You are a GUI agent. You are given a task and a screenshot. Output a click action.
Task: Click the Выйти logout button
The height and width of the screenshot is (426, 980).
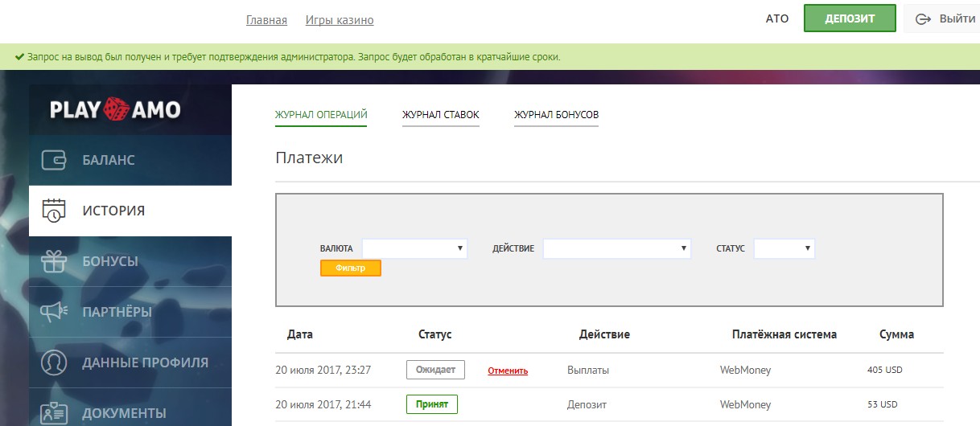(943, 18)
